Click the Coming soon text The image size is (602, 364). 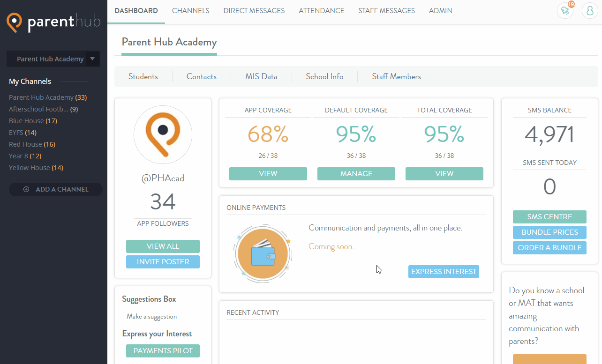click(x=331, y=247)
